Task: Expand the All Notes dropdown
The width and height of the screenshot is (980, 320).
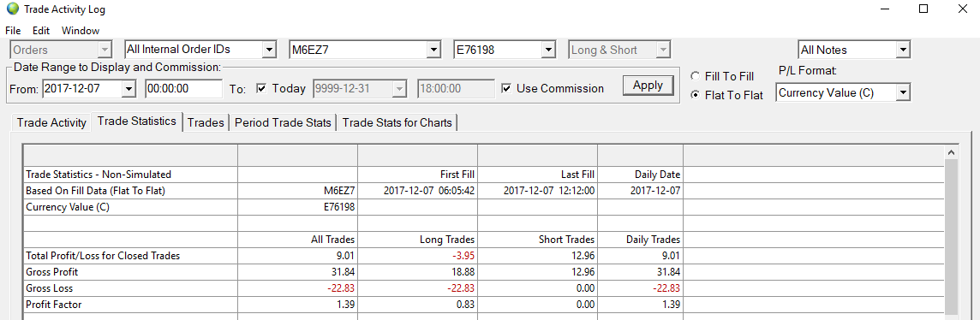Action: point(903,50)
